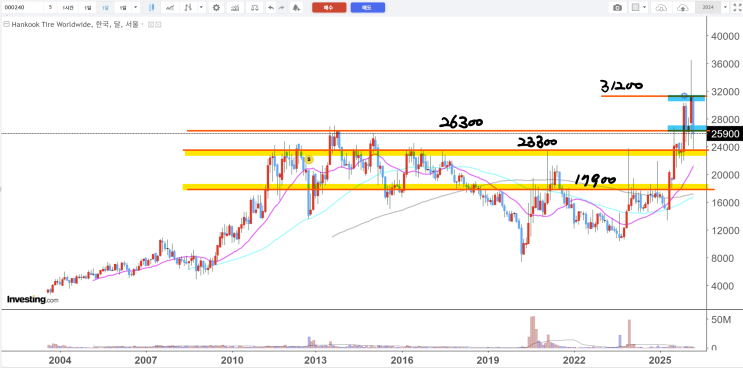This screenshot has width=743, height=368.
Task: Click first small icon right of the legend
Action: pos(151,25)
